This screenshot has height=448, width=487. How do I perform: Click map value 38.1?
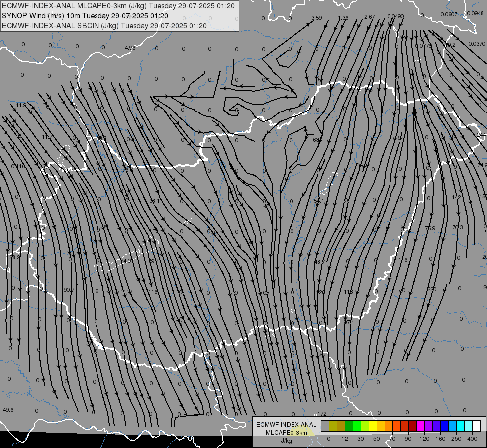point(154,201)
